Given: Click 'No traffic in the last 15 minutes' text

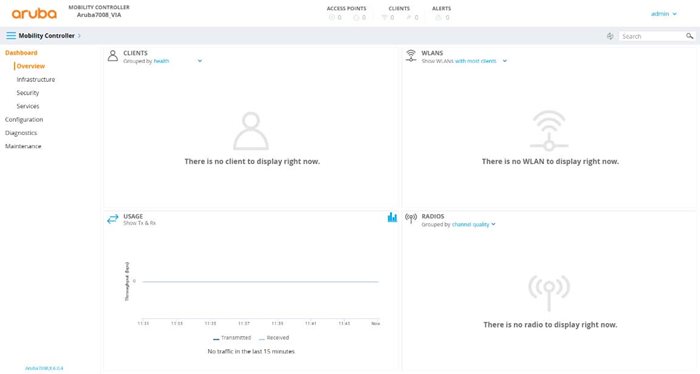Looking at the screenshot, I should click(x=251, y=352).
